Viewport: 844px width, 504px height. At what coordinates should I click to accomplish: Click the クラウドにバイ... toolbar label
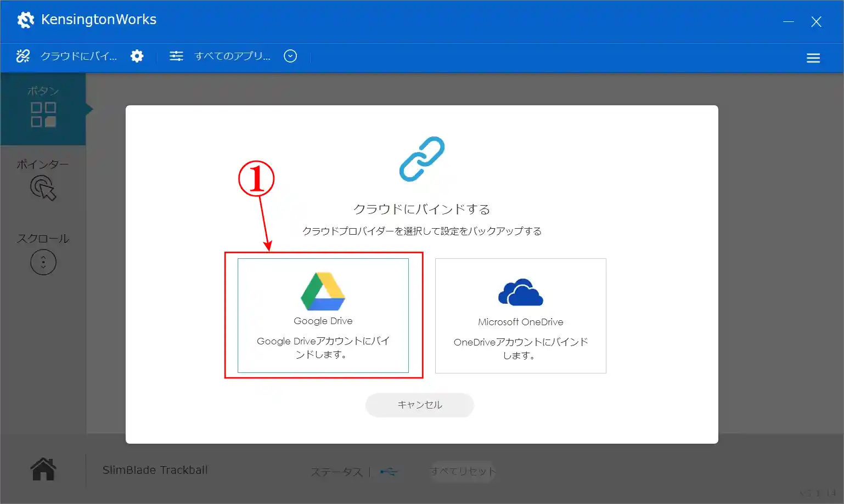point(78,56)
